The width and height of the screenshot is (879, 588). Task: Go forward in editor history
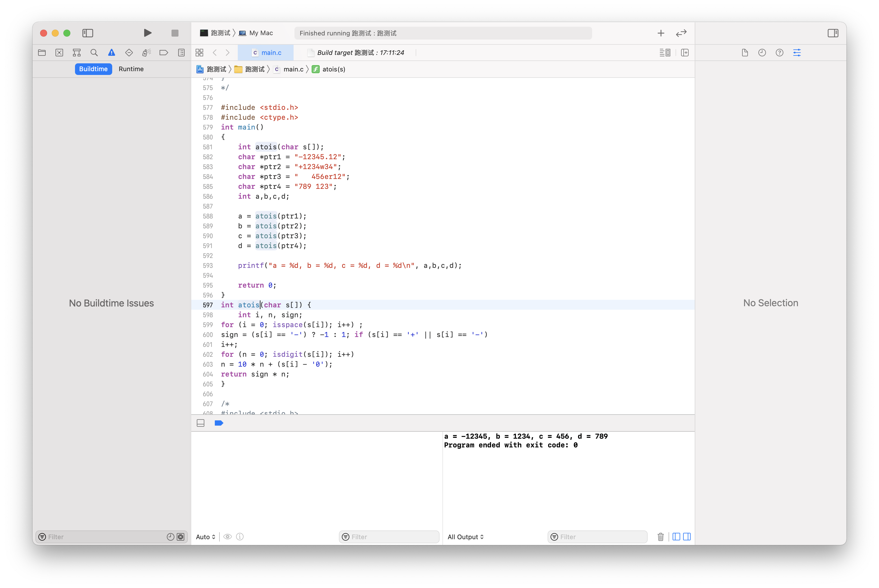tap(227, 53)
